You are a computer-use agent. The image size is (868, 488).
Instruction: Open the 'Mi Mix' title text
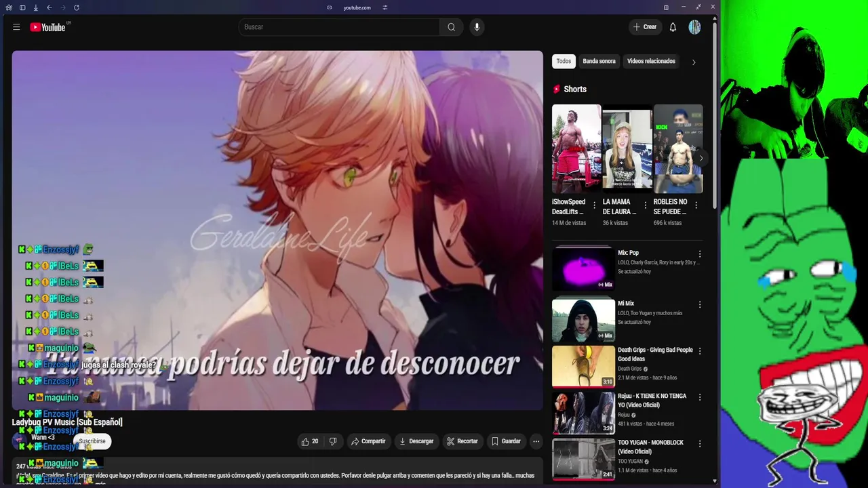tap(626, 304)
